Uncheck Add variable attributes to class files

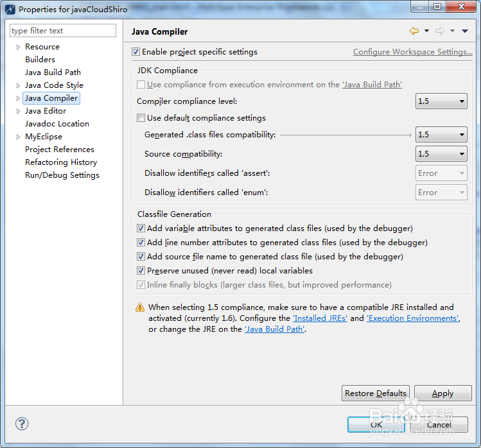click(141, 228)
